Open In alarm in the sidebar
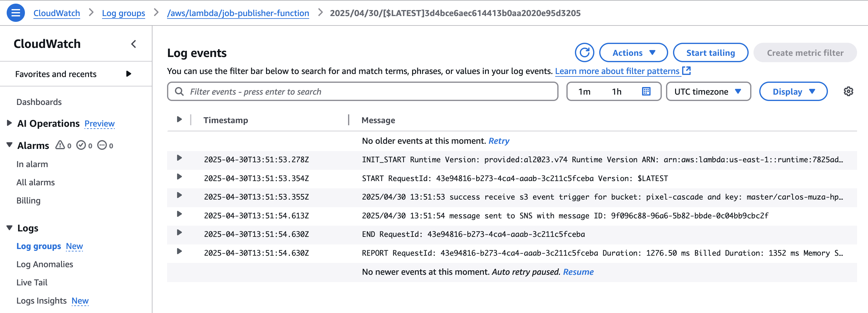The image size is (868, 313). tap(32, 164)
